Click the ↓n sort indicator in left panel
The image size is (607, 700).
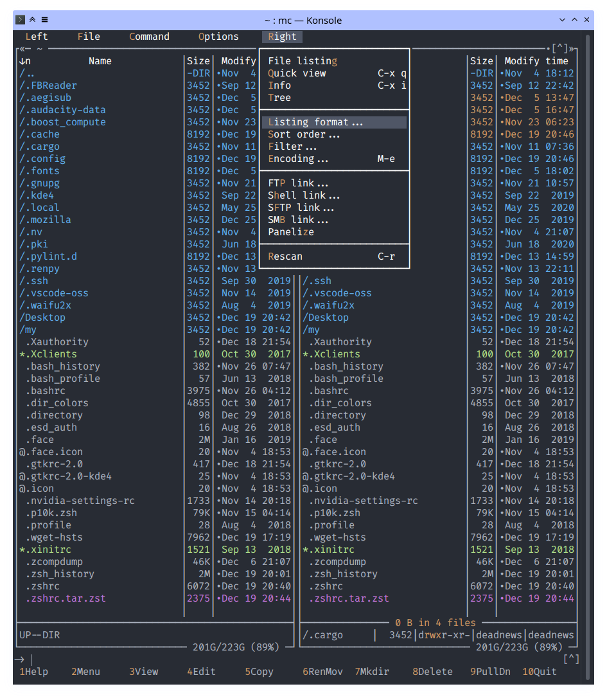(x=25, y=61)
